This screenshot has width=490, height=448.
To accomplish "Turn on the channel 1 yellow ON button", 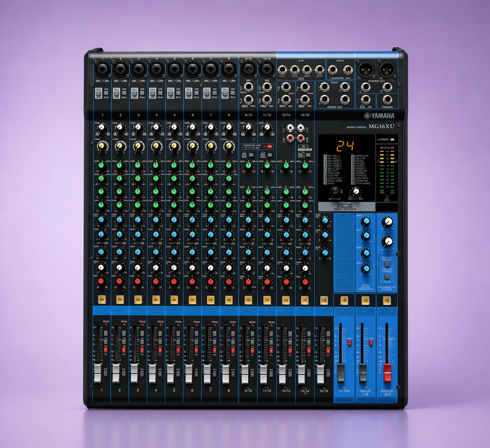I will tap(102, 299).
